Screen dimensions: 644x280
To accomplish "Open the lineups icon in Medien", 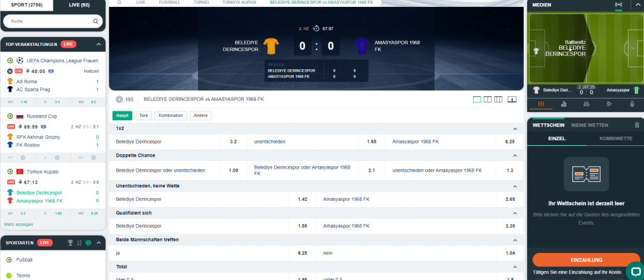I will click(587, 104).
